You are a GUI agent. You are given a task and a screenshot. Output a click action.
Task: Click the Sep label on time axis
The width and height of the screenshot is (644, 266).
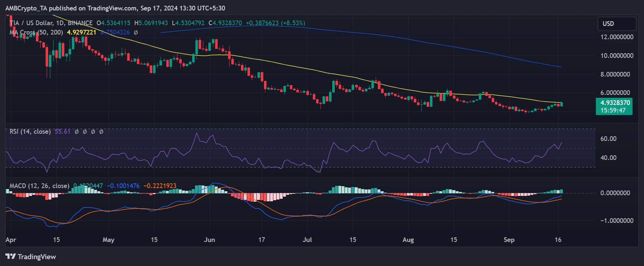509,240
